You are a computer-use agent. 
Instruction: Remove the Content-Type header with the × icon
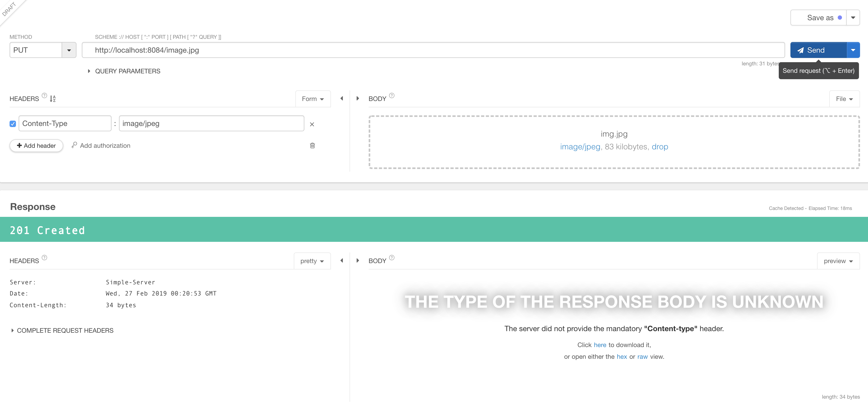pyautogui.click(x=312, y=124)
